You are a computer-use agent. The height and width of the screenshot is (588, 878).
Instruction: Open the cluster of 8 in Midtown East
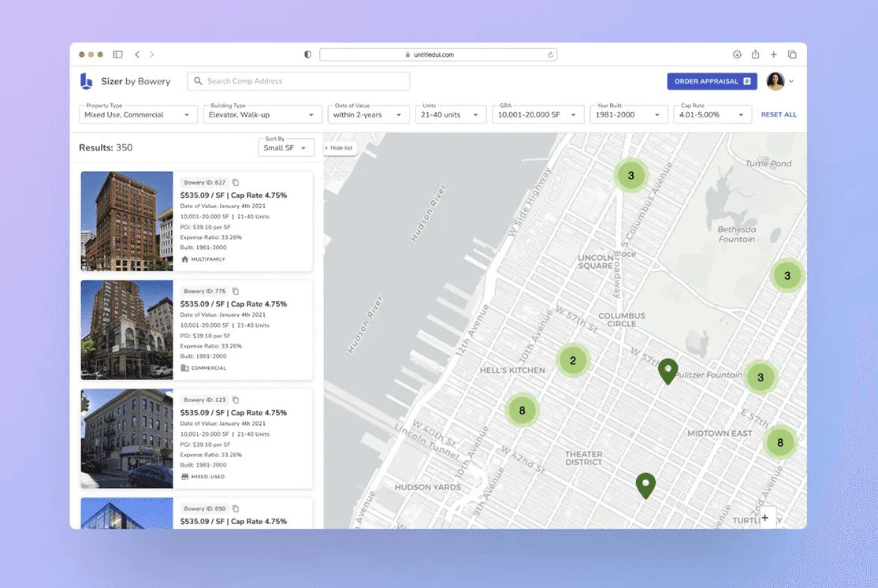[780, 443]
